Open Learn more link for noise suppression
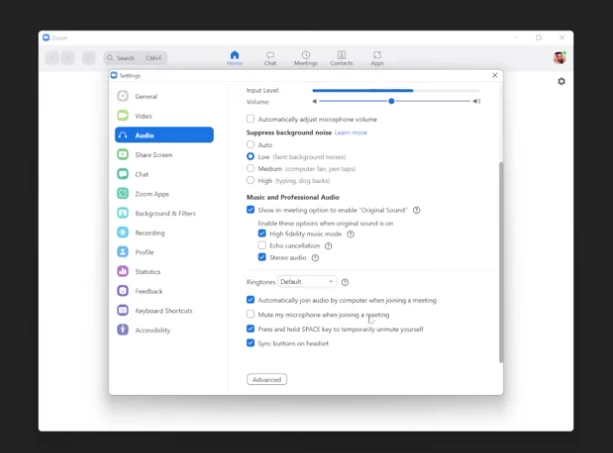The width and height of the screenshot is (613, 453). tap(351, 133)
